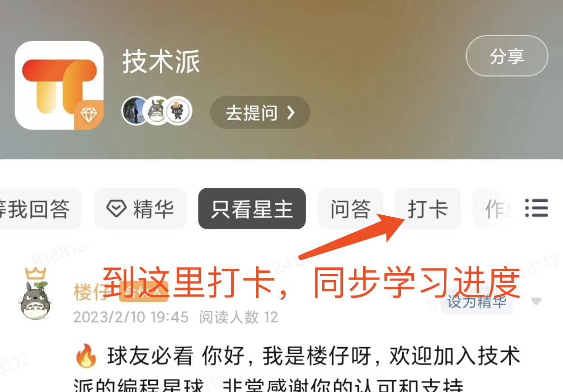Viewport: 563px width, 392px height.
Task: Open the list menu icon
Action: 536,208
